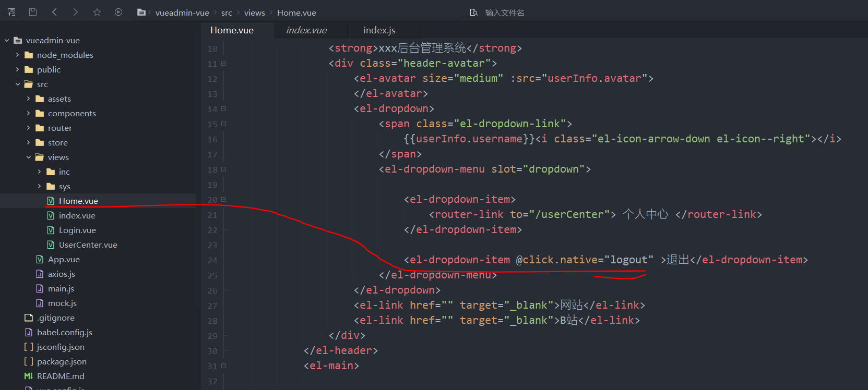Click views in the breadcrumb path
Screen dimensions: 868x390
click(x=254, y=13)
